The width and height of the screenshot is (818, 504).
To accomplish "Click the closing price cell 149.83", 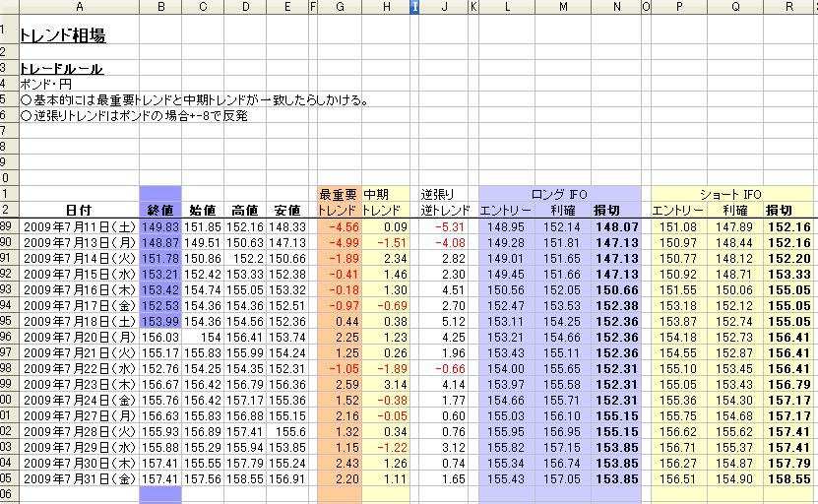I will pos(160,227).
